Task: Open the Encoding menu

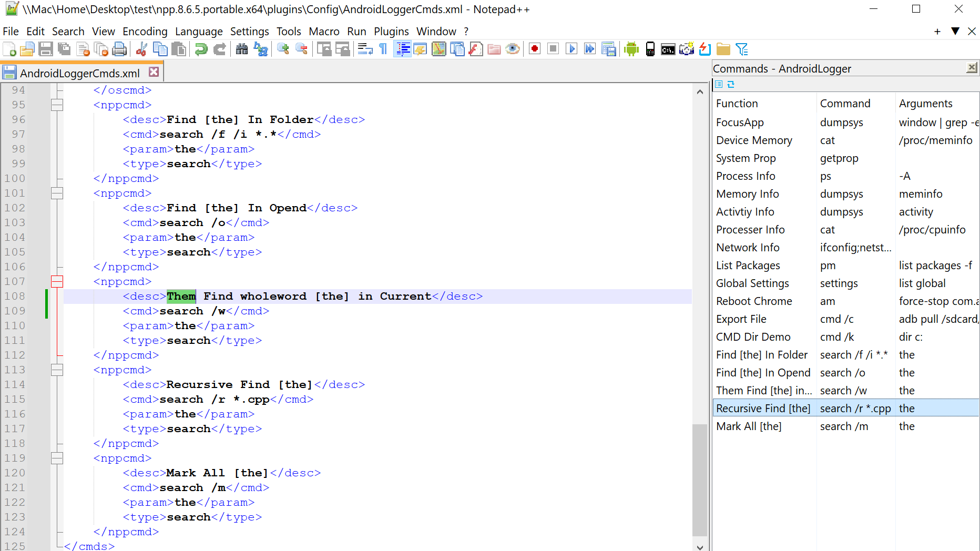Action: pyautogui.click(x=145, y=32)
